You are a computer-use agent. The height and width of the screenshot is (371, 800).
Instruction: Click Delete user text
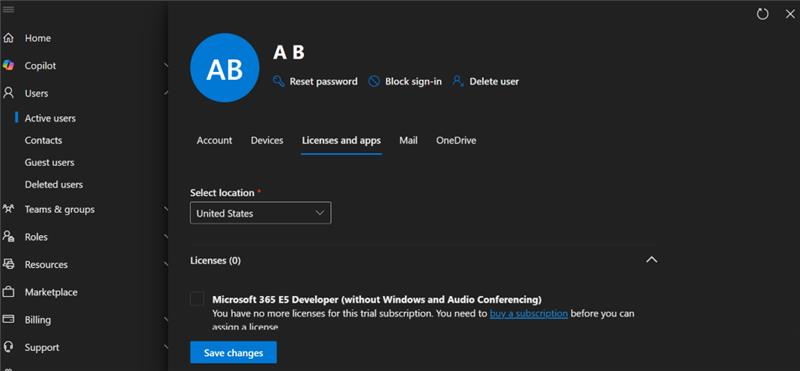pyautogui.click(x=494, y=81)
